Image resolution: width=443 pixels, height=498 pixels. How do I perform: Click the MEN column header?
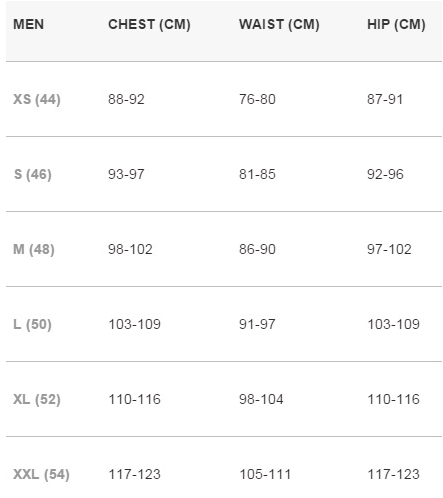(x=28, y=24)
